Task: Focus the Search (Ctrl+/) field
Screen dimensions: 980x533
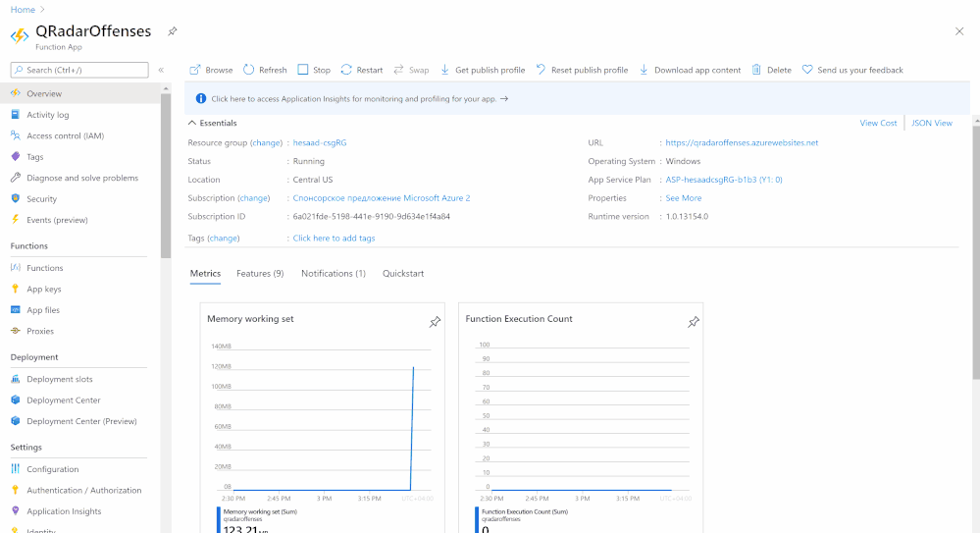Action: [x=79, y=70]
